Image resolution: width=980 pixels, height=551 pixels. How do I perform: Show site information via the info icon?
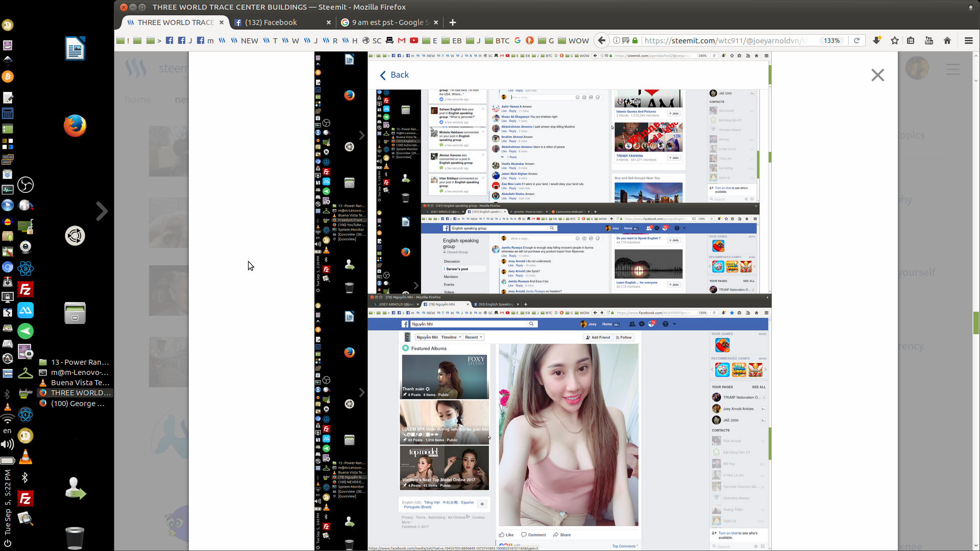point(617,40)
